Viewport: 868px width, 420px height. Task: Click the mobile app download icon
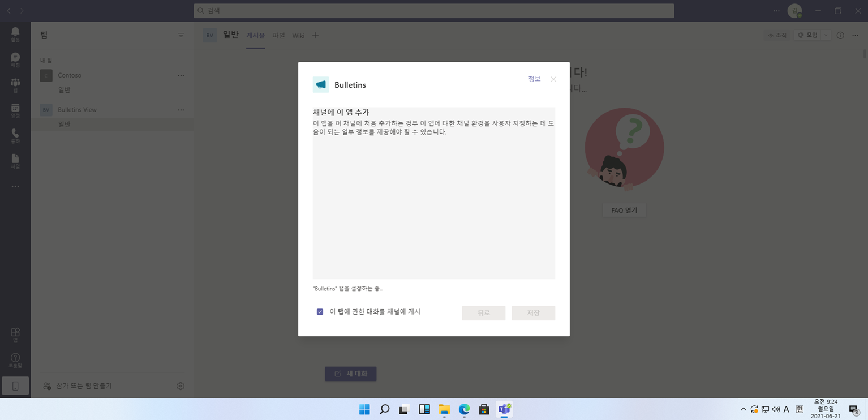(15, 386)
